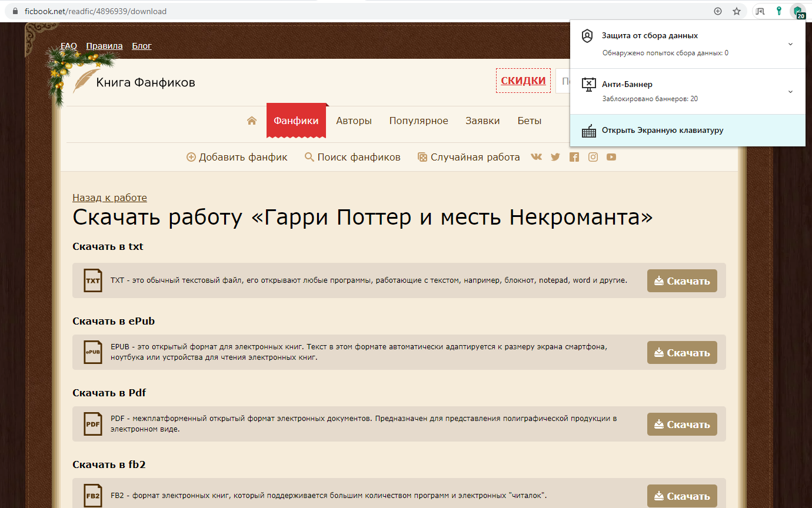Screen dimensions: 812x508
Task: Download the work in FB2 format
Action: pos(682,496)
